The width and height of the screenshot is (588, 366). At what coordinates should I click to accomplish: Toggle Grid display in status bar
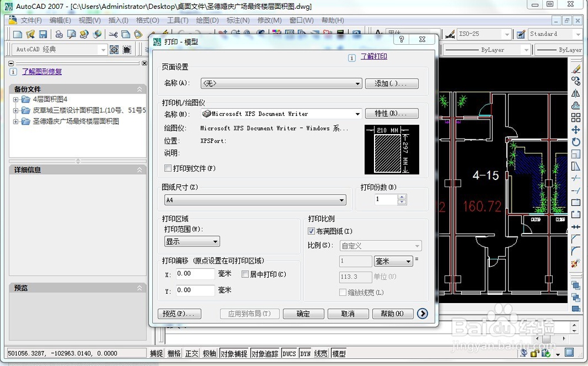(x=174, y=353)
